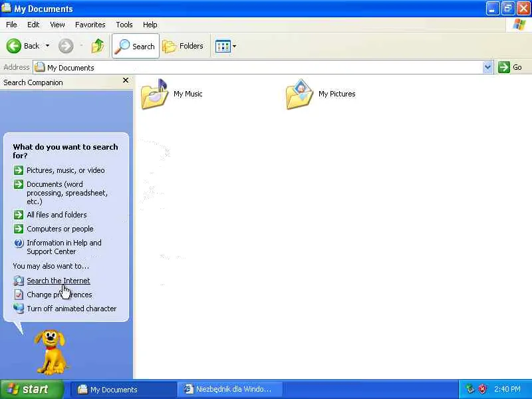Image resolution: width=532 pixels, height=399 pixels.
Task: Open the View menu
Action: tap(57, 25)
